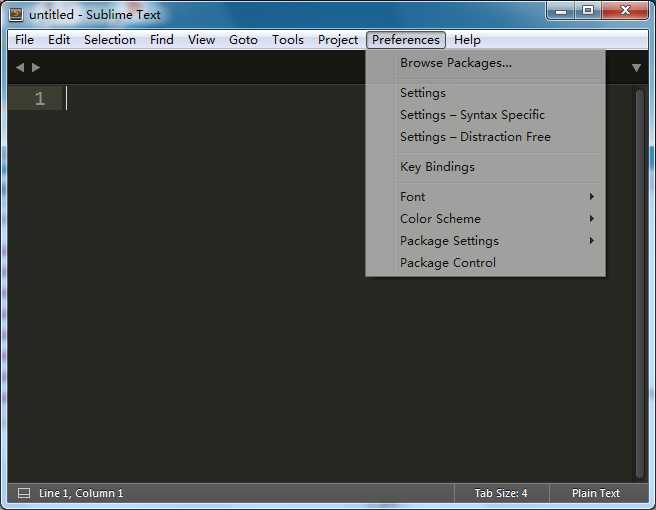Select Settings – Syntax Specific

[x=485, y=115]
